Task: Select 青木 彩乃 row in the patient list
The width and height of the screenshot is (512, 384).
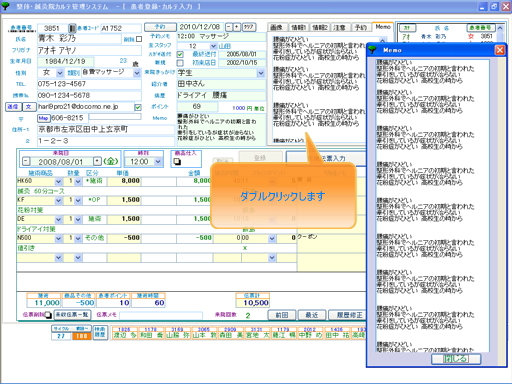Action: pyautogui.click(x=447, y=36)
